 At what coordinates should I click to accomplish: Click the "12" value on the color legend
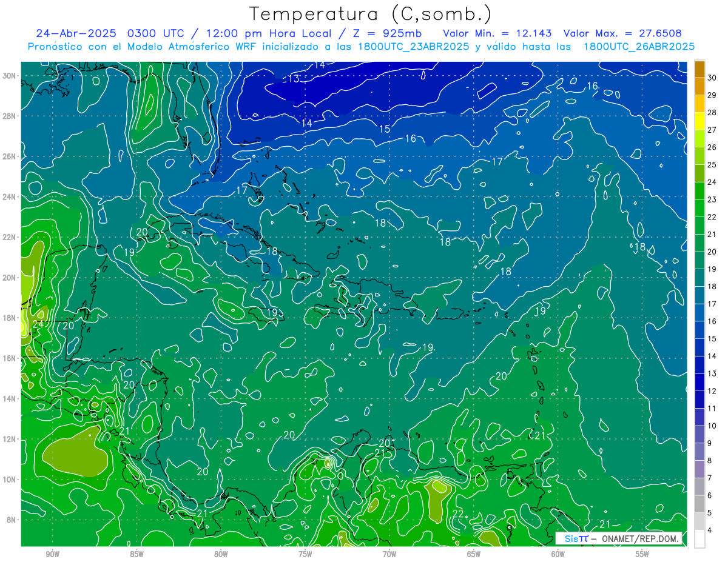[712, 391]
